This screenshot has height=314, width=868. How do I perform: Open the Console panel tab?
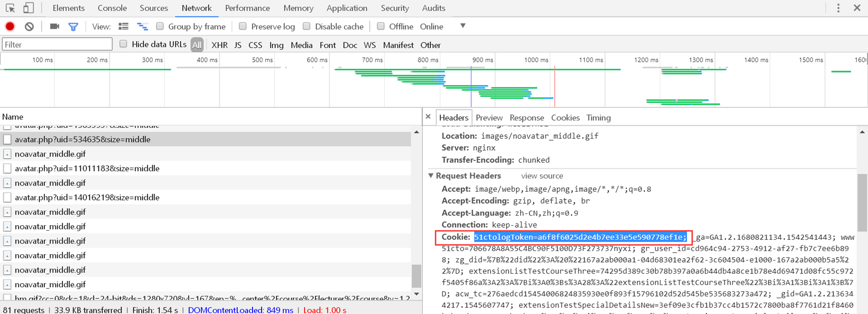click(x=112, y=8)
